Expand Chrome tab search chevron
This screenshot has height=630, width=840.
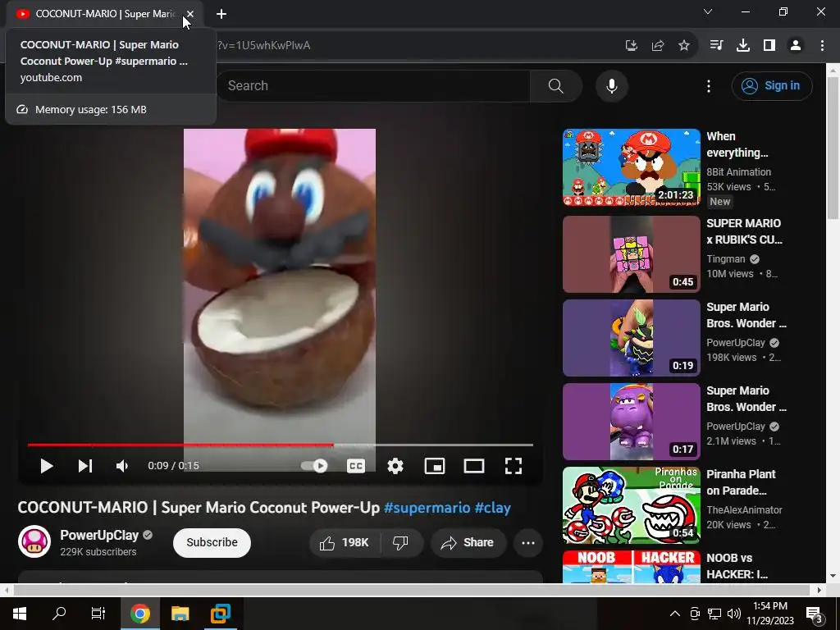click(708, 11)
